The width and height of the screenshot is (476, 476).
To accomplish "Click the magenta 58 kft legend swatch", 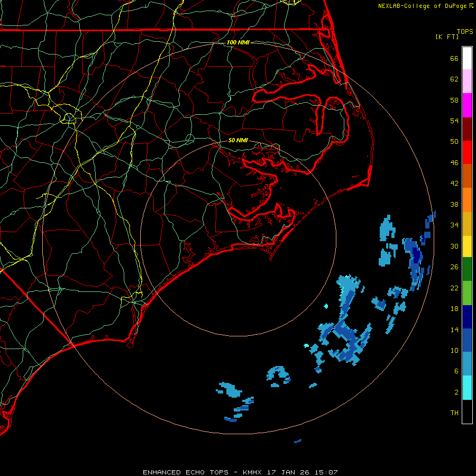I will tap(467, 105).
